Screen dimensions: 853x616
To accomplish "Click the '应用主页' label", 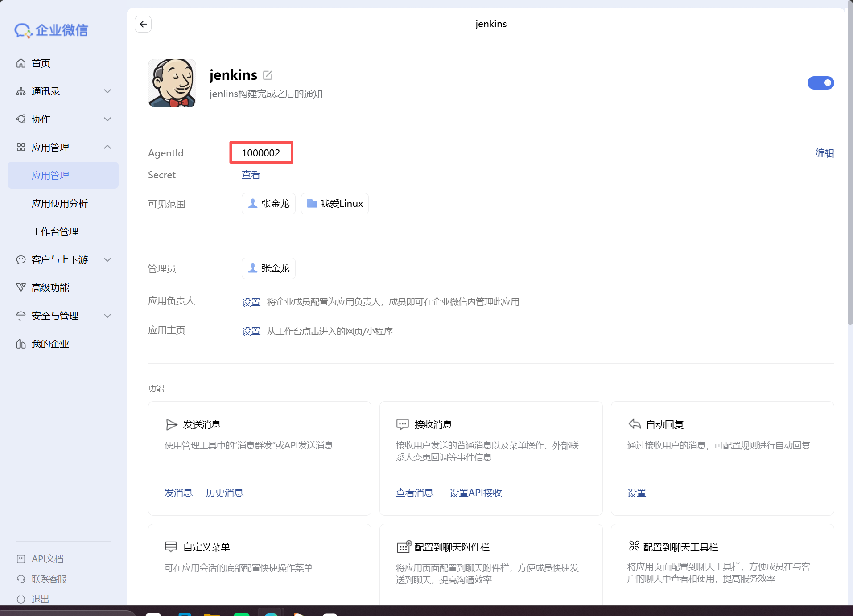I will [167, 330].
